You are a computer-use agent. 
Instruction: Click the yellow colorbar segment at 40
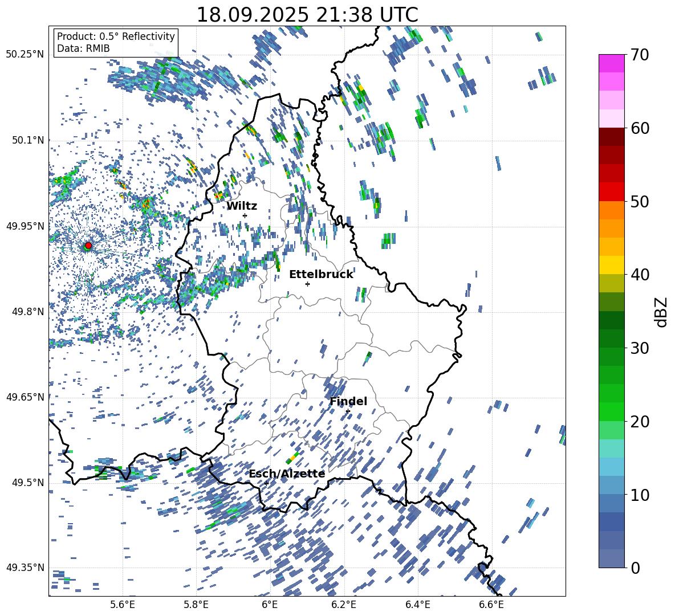(x=612, y=266)
